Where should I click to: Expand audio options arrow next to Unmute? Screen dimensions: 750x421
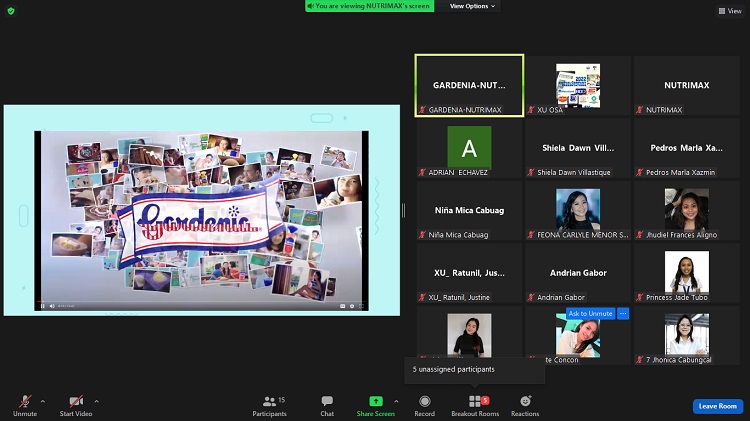pyautogui.click(x=43, y=401)
